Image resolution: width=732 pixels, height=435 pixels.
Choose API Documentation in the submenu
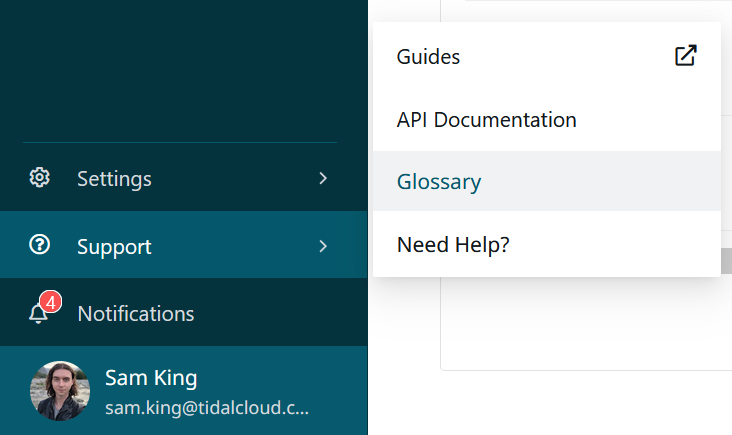(x=486, y=120)
